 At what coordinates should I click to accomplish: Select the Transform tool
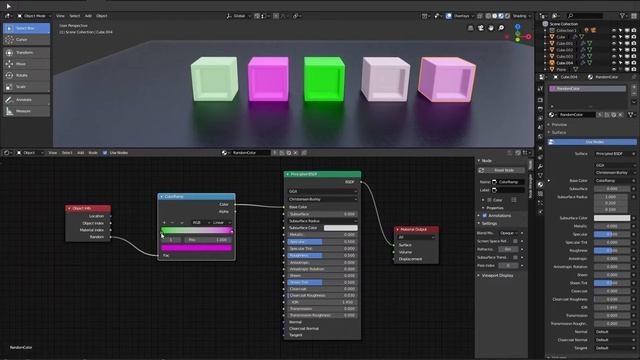(x=27, y=53)
